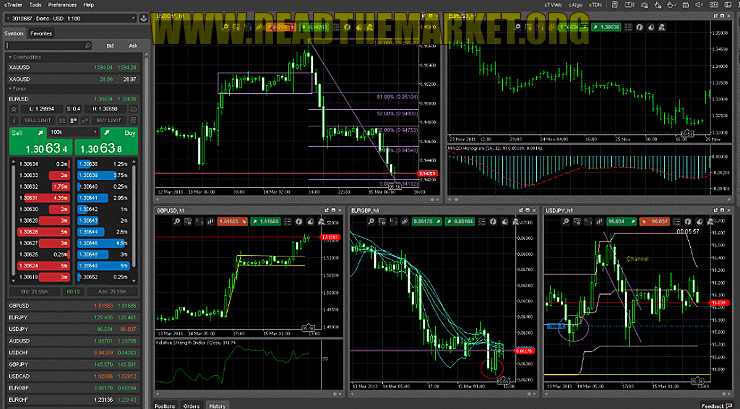740x409 pixels.
Task: Open the EURUSD chart icon in symbol panel
Action: 134,109
